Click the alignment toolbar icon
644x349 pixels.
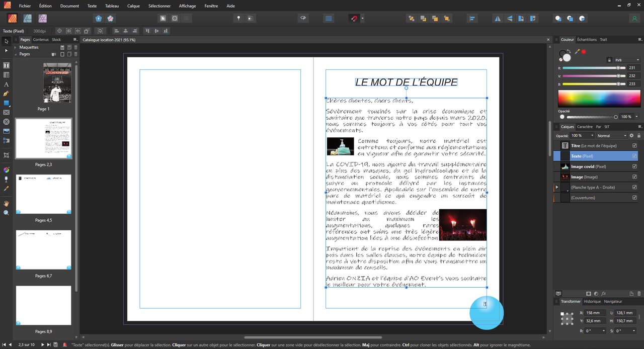pyautogui.click(x=472, y=18)
